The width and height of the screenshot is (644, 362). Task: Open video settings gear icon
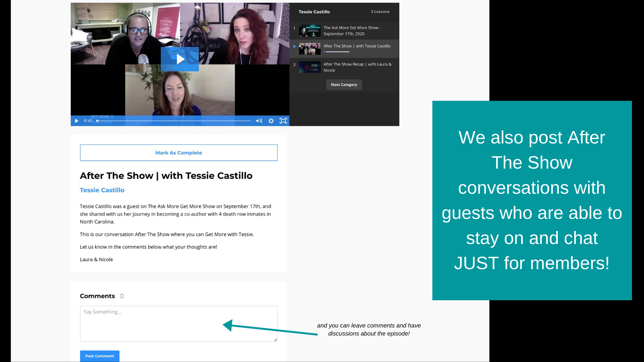tap(271, 121)
